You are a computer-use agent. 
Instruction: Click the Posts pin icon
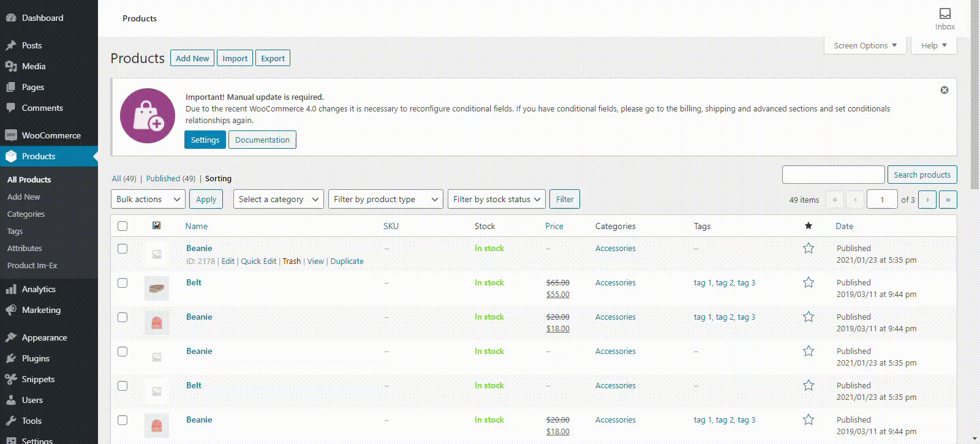pyautogui.click(x=11, y=45)
